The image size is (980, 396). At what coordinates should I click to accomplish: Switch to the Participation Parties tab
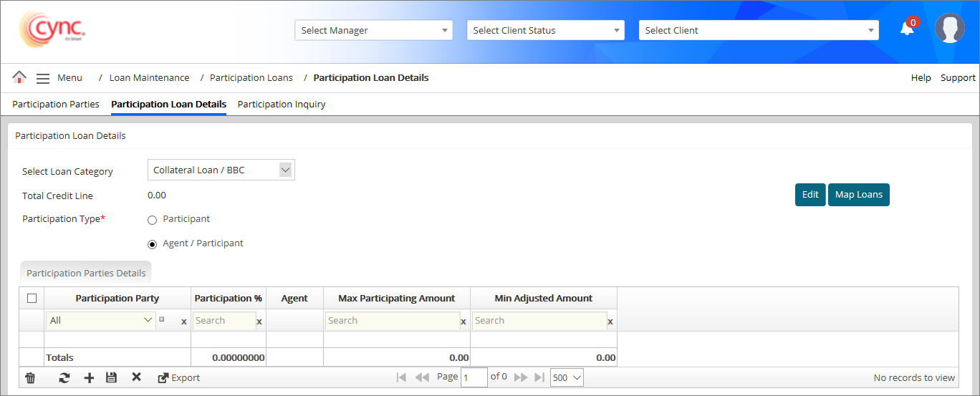[x=56, y=105]
